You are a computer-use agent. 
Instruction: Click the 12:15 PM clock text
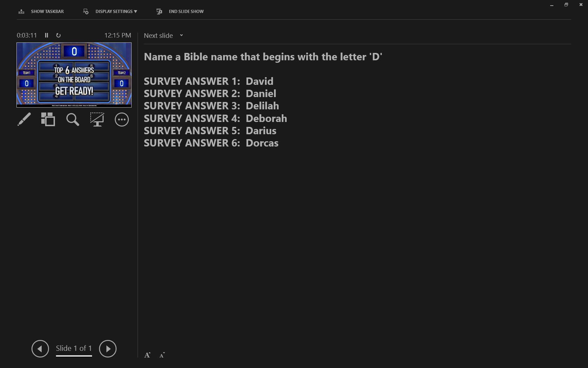[x=118, y=35]
